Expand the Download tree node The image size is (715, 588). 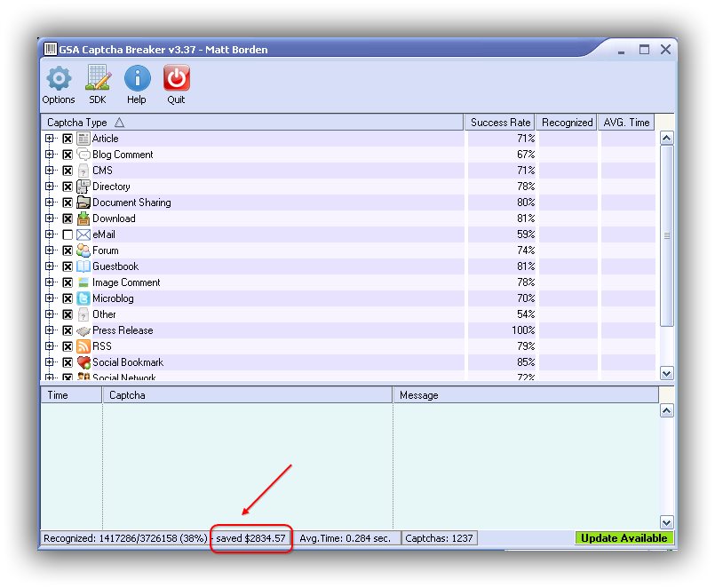[49, 218]
